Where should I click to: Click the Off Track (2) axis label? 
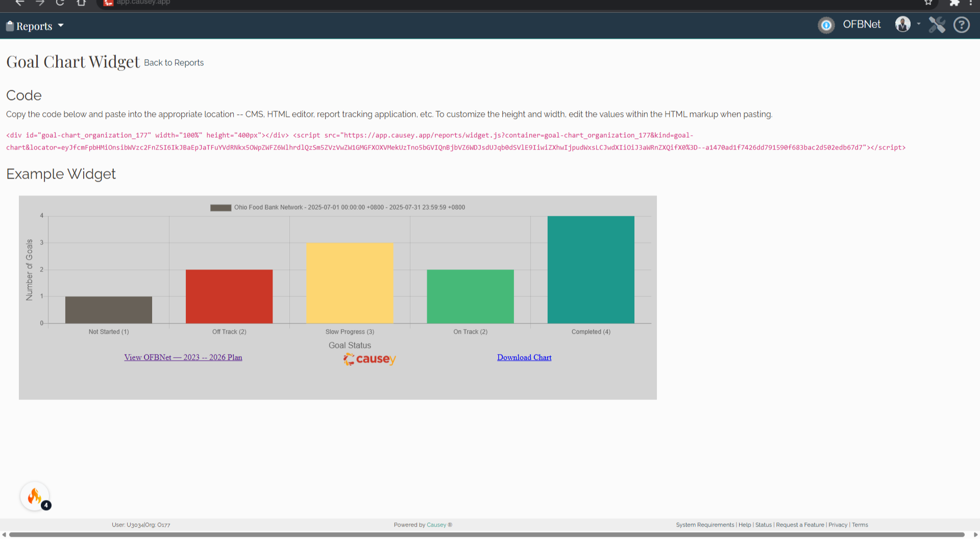229,332
